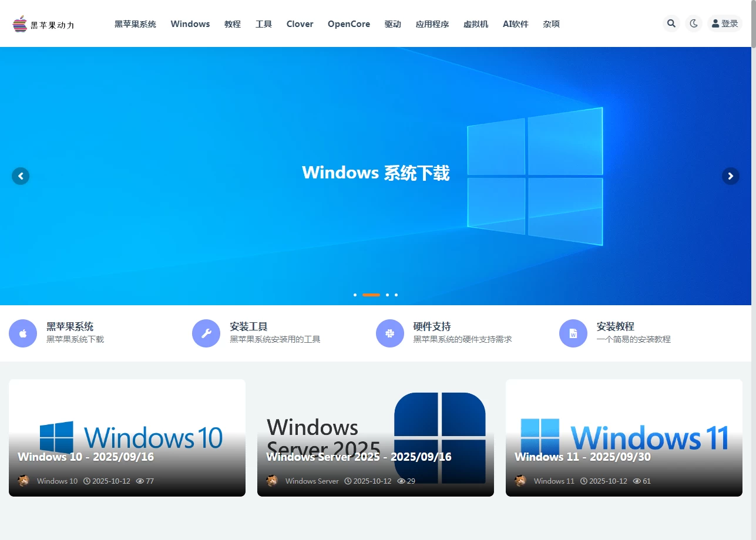
Task: Open the Windows navigation menu
Action: coord(190,24)
